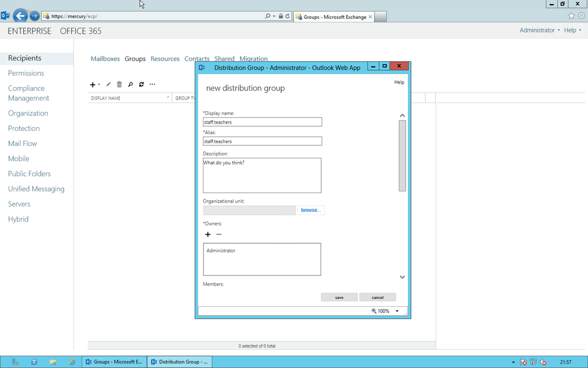Open the dropdown arrow next to new group plus
This screenshot has width=588, height=368.
(99, 84)
